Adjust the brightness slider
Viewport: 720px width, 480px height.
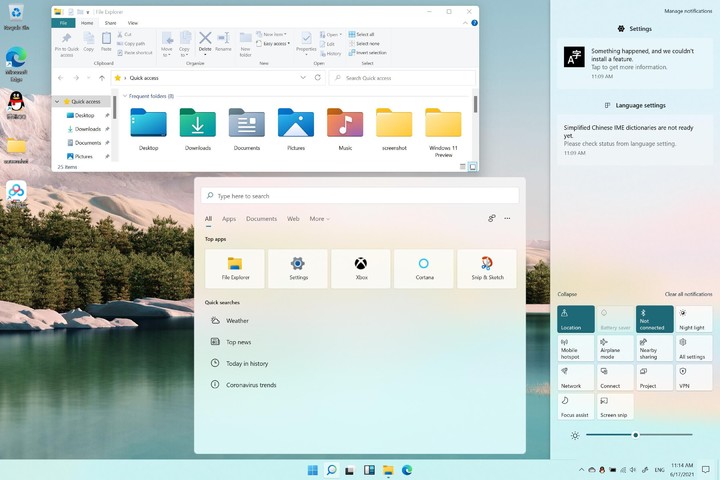(x=636, y=434)
